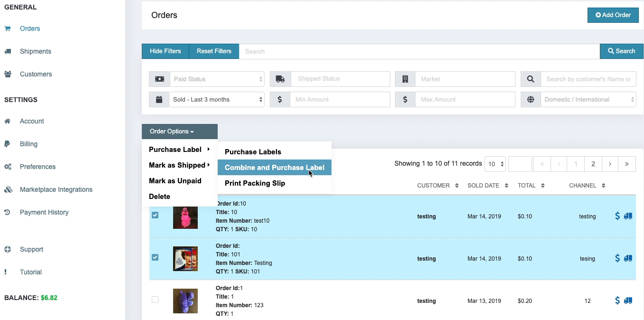The width and height of the screenshot is (644, 320).
Task: Open Billing PayPal icon in sidebar
Action: (8, 144)
